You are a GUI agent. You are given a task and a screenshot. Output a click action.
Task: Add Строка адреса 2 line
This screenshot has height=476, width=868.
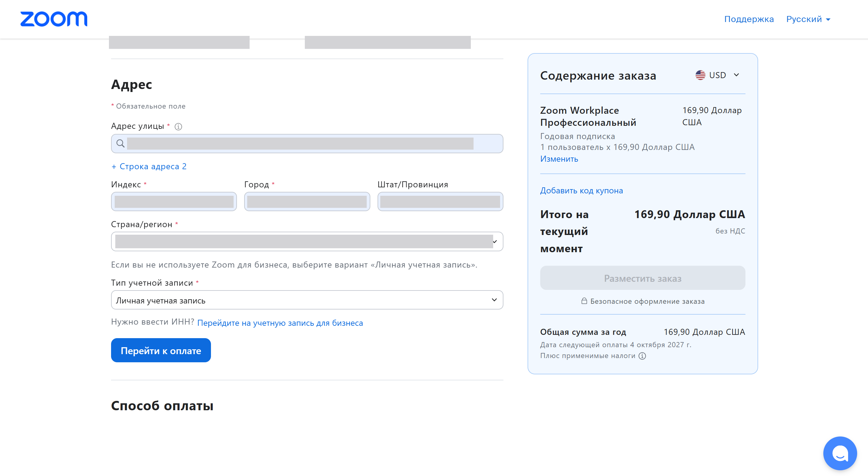point(149,167)
